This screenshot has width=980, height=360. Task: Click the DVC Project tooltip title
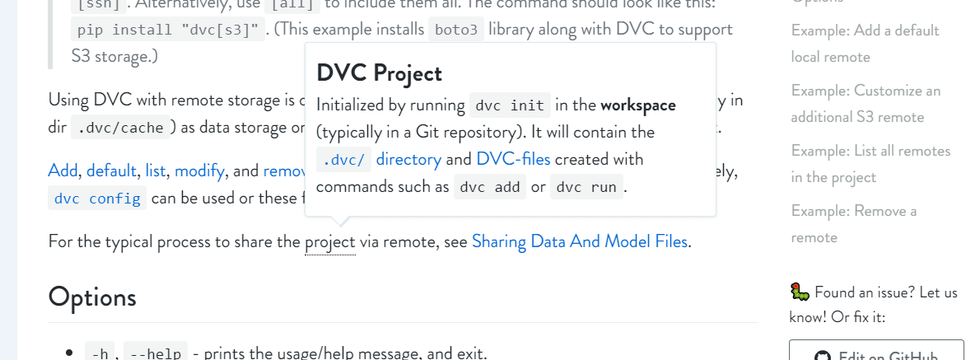coord(379,73)
